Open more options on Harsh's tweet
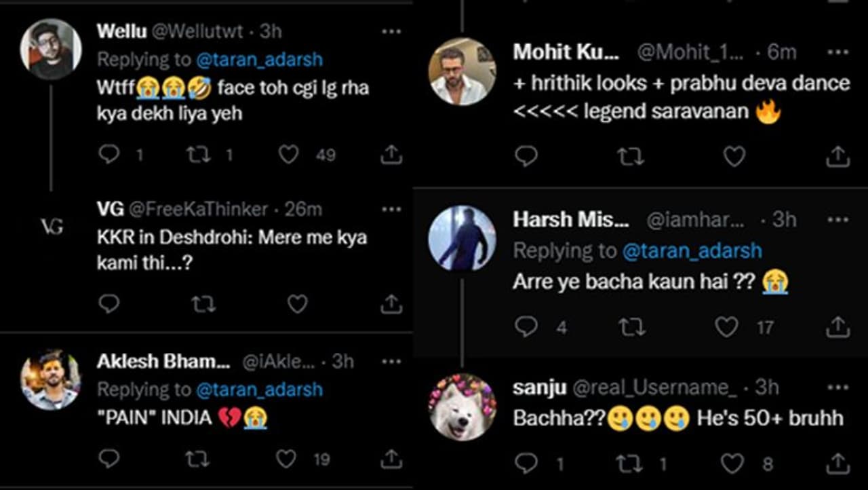This screenshot has height=490, width=868. [838, 219]
